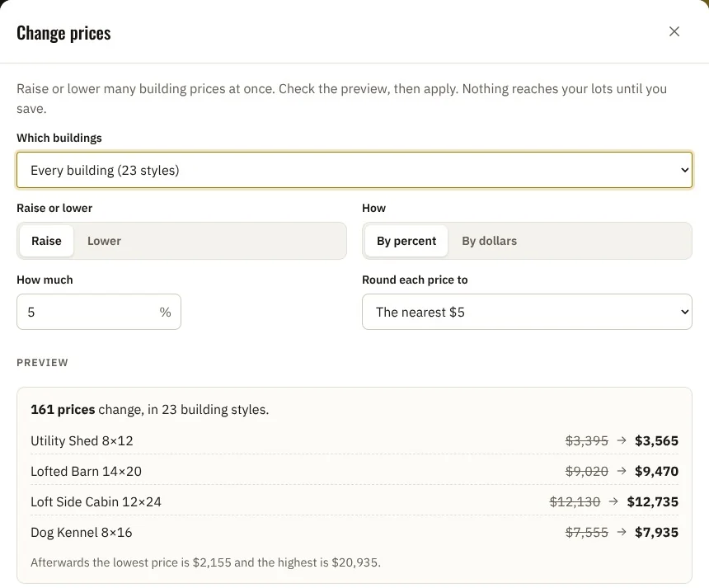The image size is (709, 588).
Task: Click the 161 prices summary text
Action: coord(150,409)
